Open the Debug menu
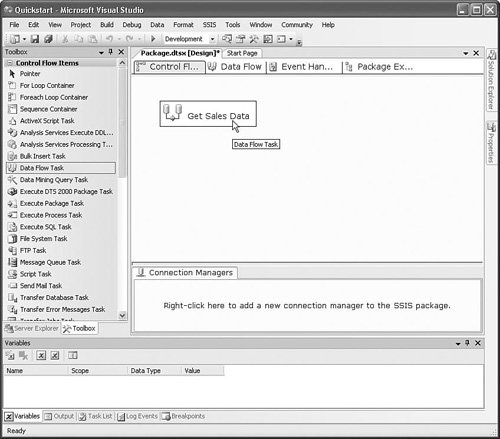The image size is (500, 439). [x=132, y=25]
